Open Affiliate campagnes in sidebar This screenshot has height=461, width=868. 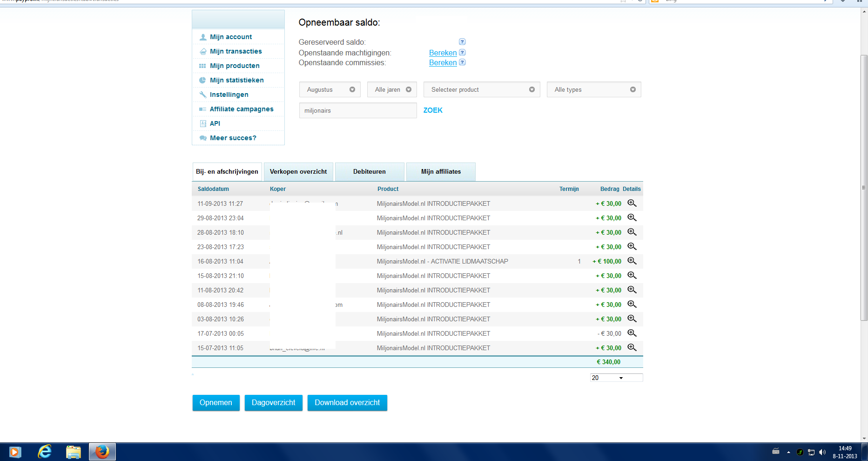click(242, 109)
